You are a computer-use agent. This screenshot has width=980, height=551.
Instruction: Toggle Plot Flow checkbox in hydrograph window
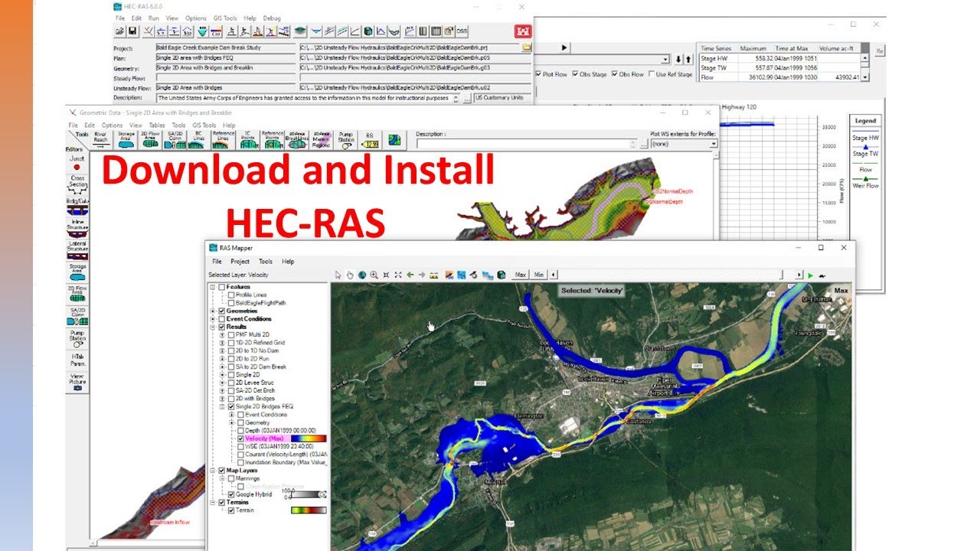[539, 74]
